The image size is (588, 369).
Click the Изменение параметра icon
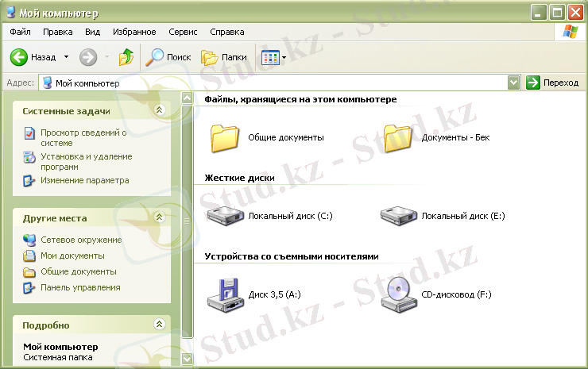tap(29, 181)
